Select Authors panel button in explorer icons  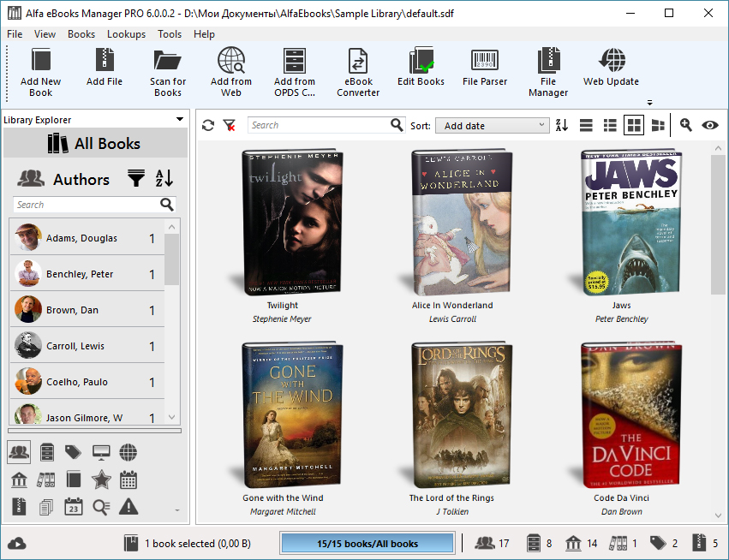[19, 452]
